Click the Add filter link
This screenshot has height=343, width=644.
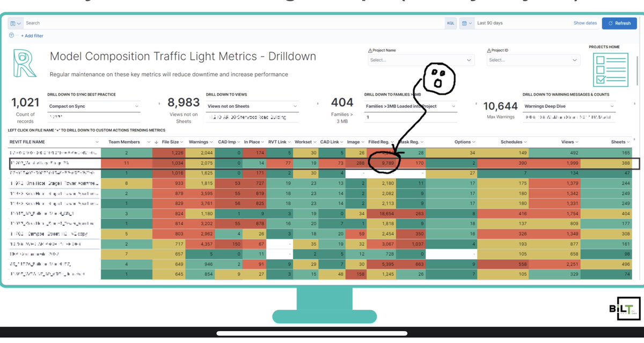[x=32, y=36]
